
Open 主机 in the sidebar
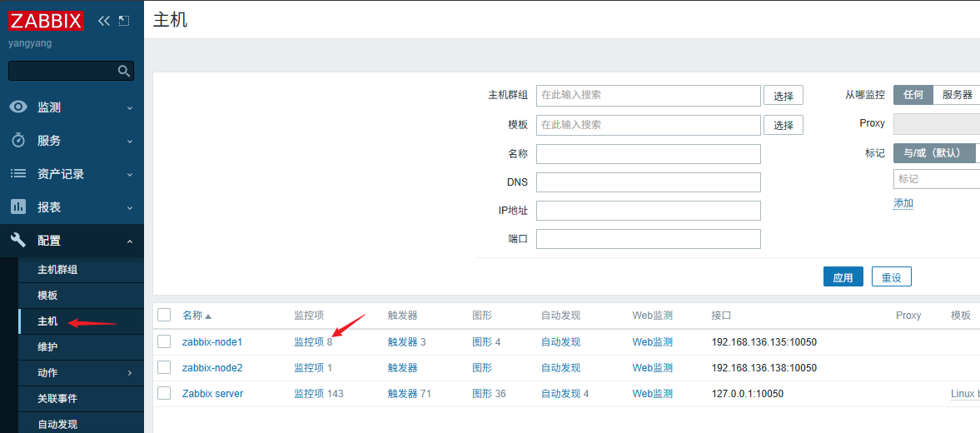[x=47, y=321]
